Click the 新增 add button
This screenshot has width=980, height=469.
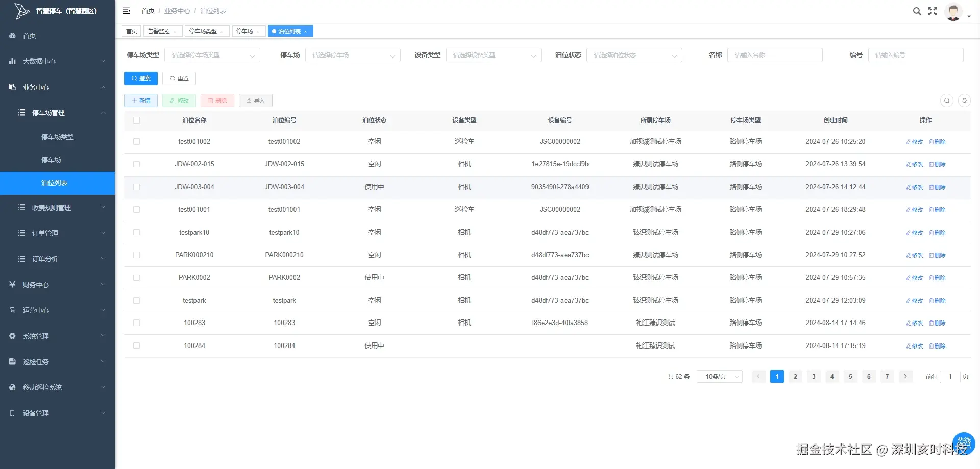click(x=141, y=101)
